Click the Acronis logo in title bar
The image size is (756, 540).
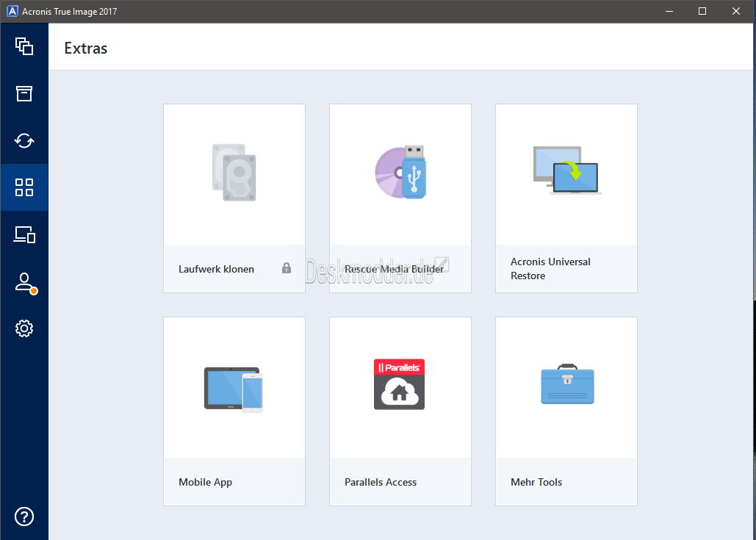12,11
